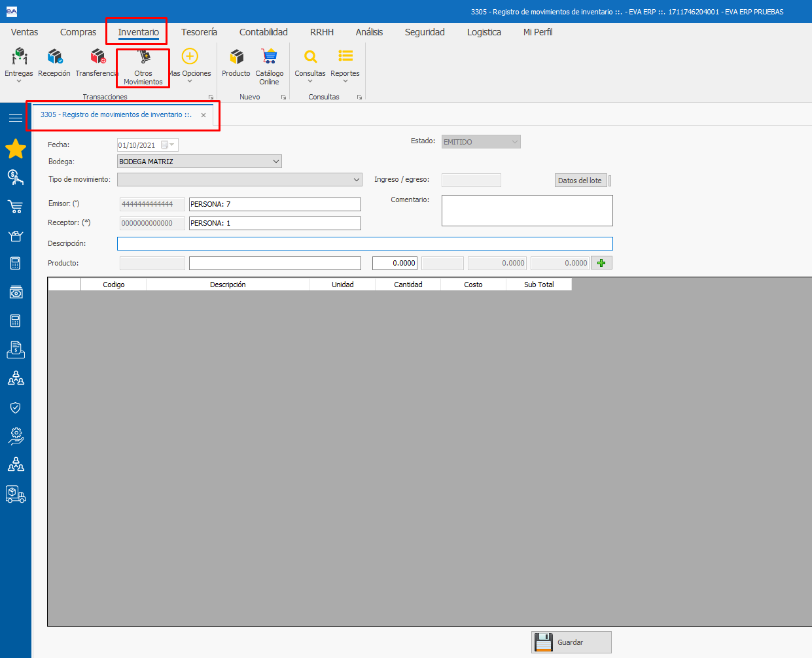The image size is (812, 658).
Task: Click the Datos del lote button
Action: click(580, 181)
